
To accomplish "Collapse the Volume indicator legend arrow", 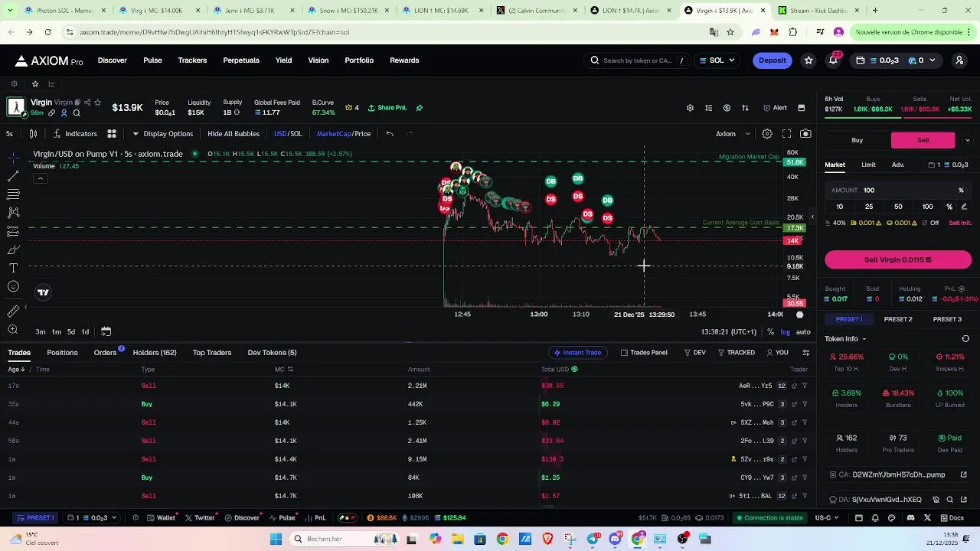I will (x=40, y=178).
